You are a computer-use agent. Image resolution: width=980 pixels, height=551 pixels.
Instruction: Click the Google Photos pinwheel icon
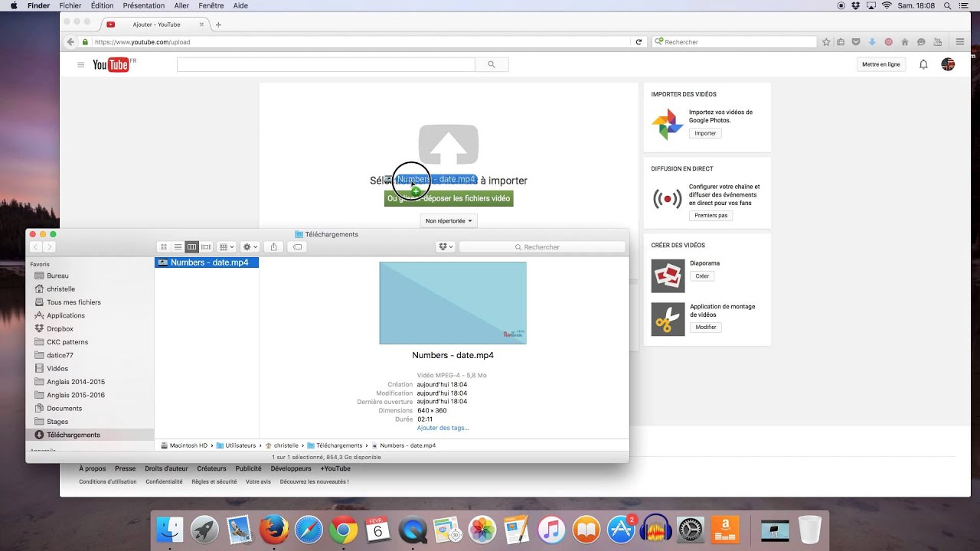(667, 124)
